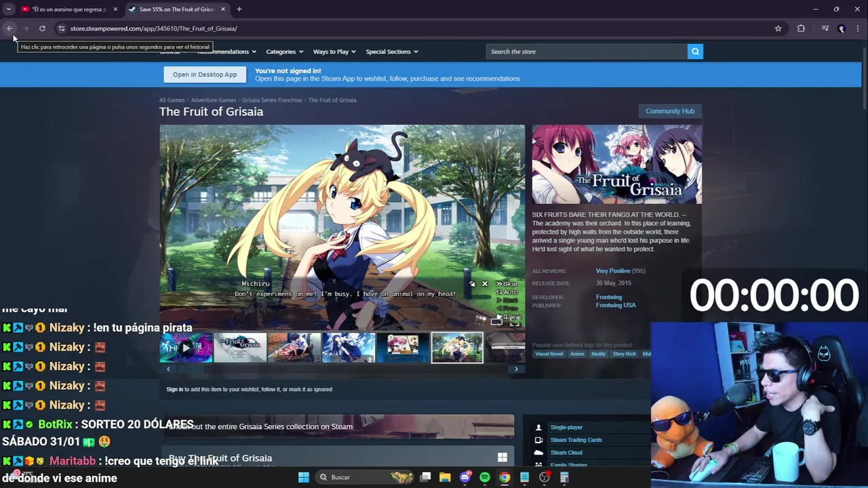Image resolution: width=868 pixels, height=488 pixels.
Task: Open Grisaia Series Franchise breadcrumb
Action: pyautogui.click(x=272, y=100)
